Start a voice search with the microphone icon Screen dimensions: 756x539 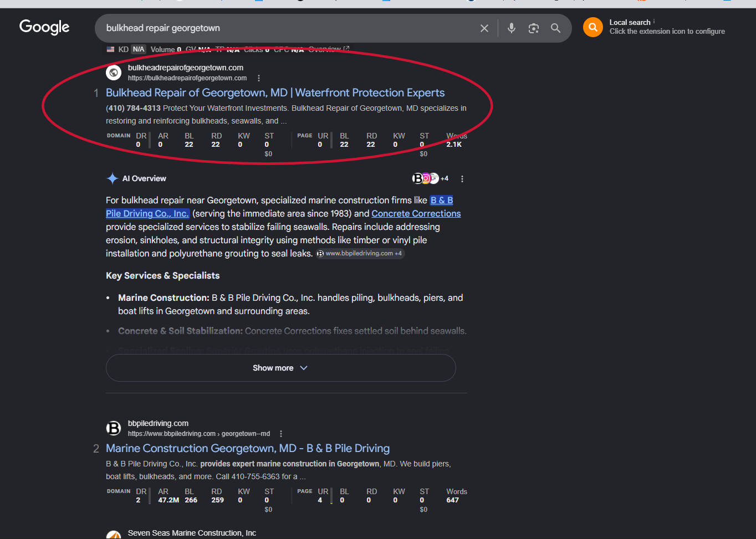coord(512,28)
